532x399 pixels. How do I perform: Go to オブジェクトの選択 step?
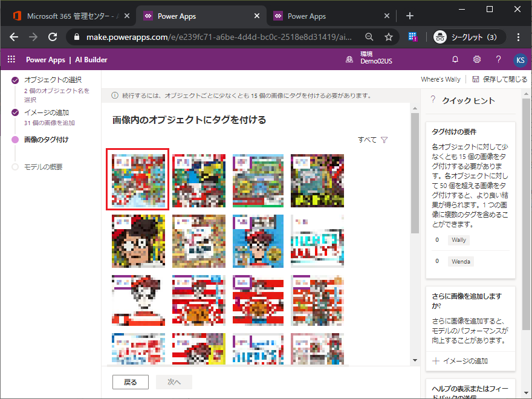point(53,80)
